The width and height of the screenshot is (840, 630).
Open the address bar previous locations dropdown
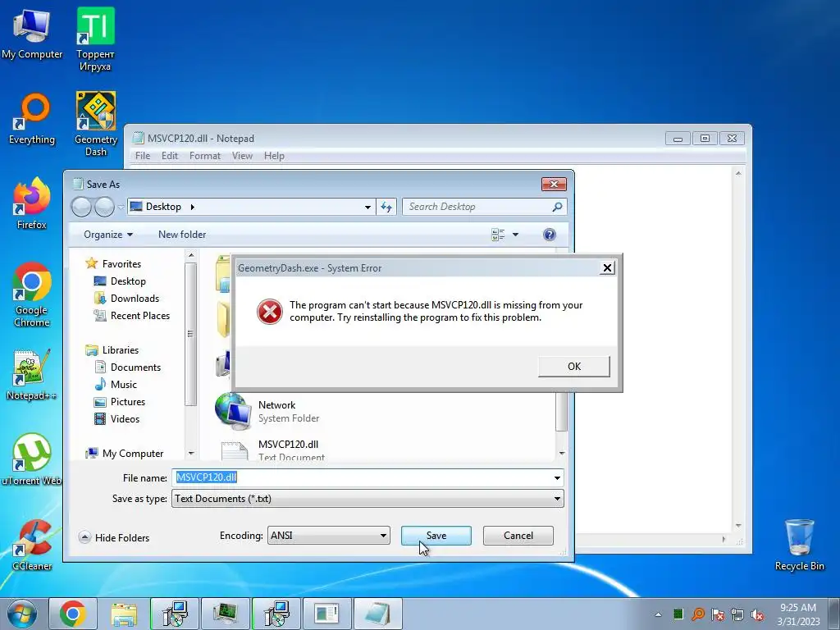click(x=367, y=208)
